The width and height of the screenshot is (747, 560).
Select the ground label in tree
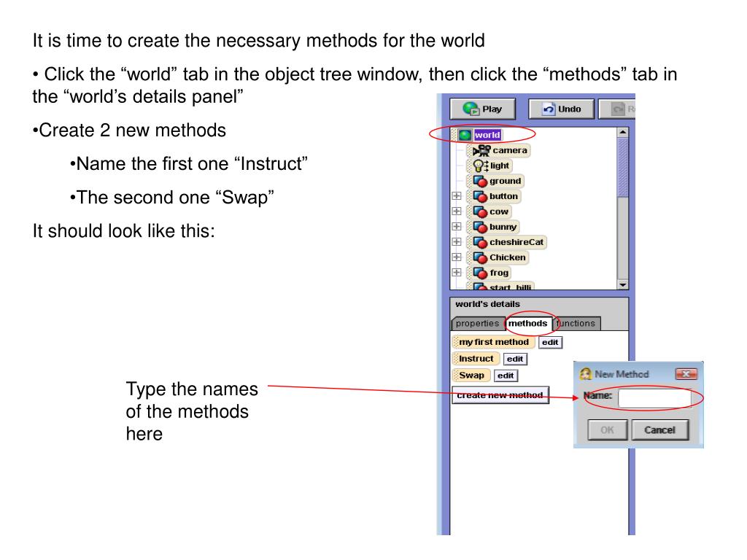[x=505, y=181]
